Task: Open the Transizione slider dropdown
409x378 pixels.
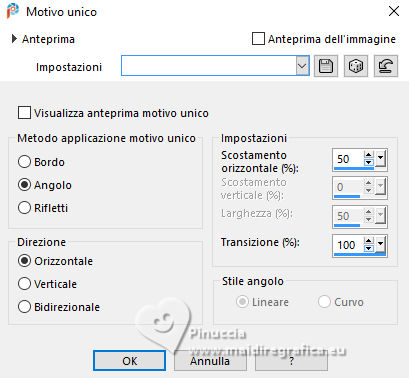Action: [x=381, y=245]
